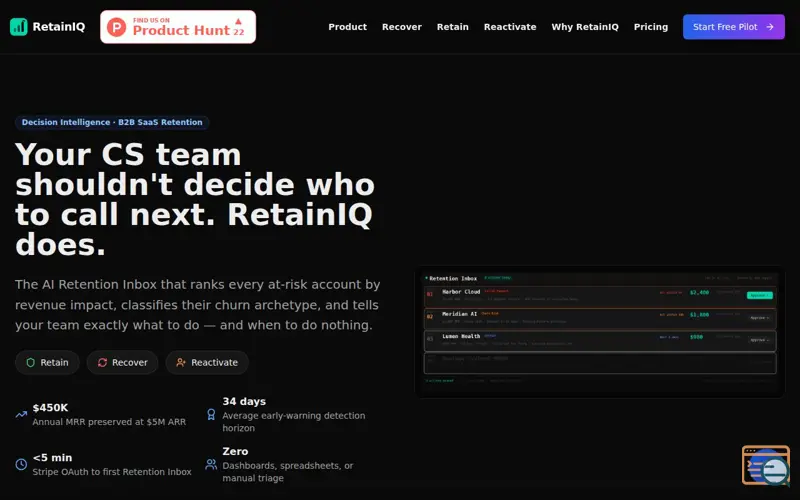Open the Recover nav item
Screen dimensions: 800x500
coord(402,27)
